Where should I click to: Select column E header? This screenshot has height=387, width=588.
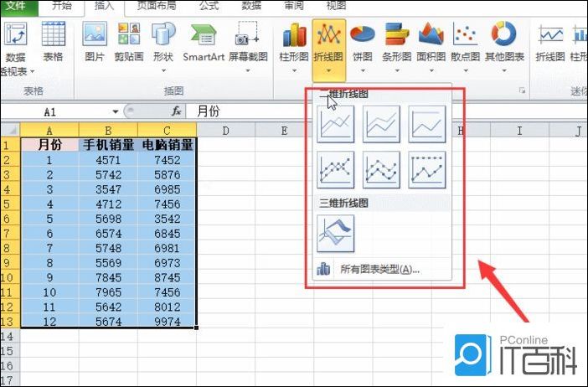click(x=284, y=130)
